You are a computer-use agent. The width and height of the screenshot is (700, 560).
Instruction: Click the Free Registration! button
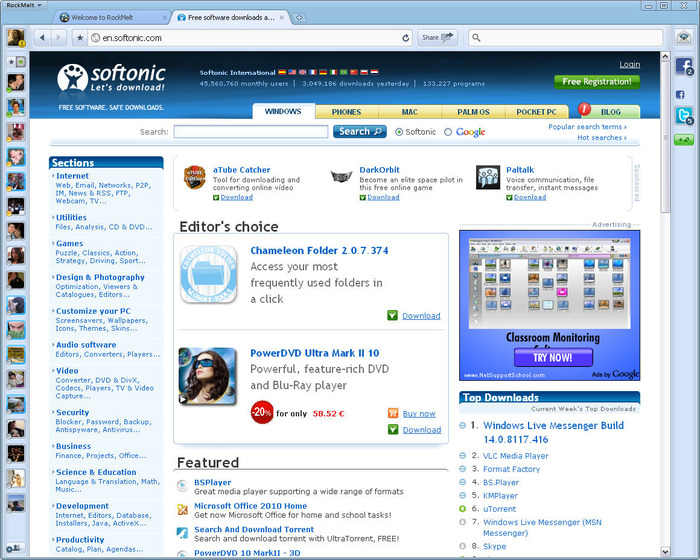tap(597, 82)
